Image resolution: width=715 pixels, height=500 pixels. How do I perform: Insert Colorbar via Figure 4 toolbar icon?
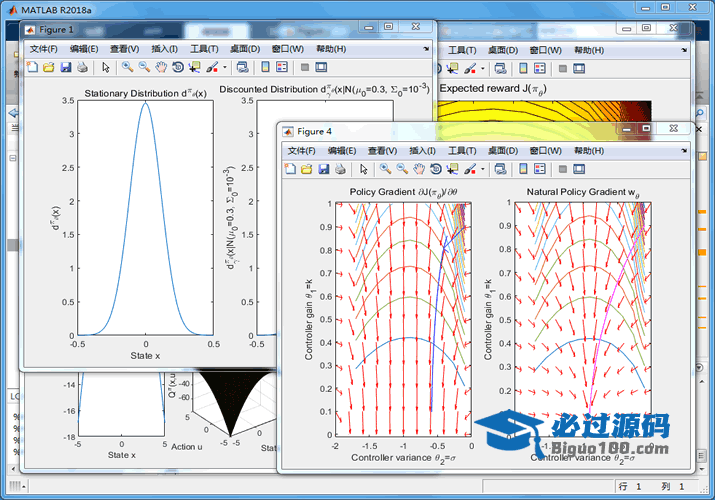tap(523, 169)
